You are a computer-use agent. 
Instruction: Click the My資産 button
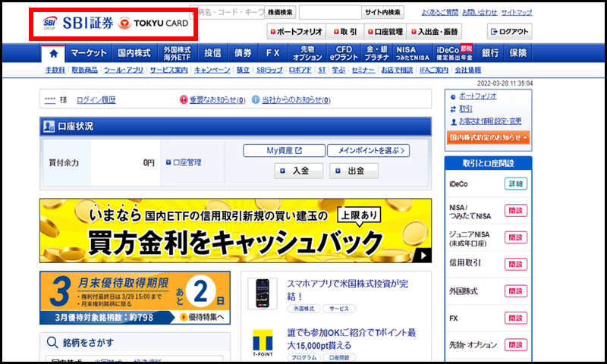coord(284,151)
